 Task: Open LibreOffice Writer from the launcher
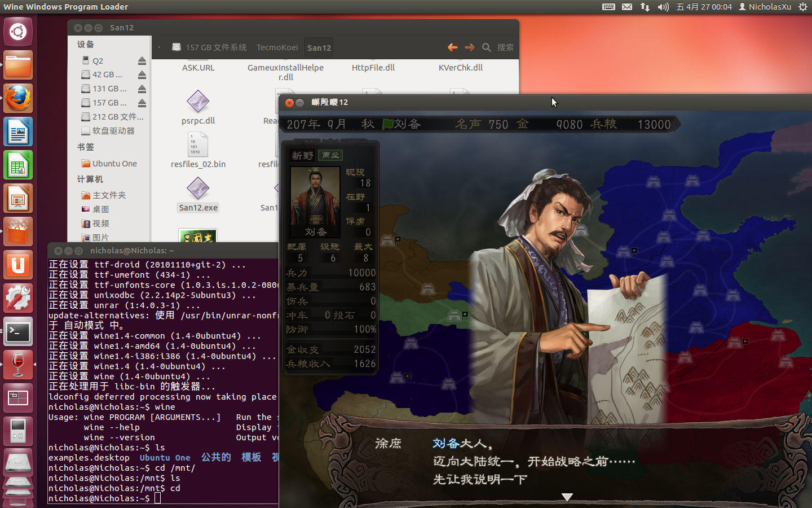[18, 132]
